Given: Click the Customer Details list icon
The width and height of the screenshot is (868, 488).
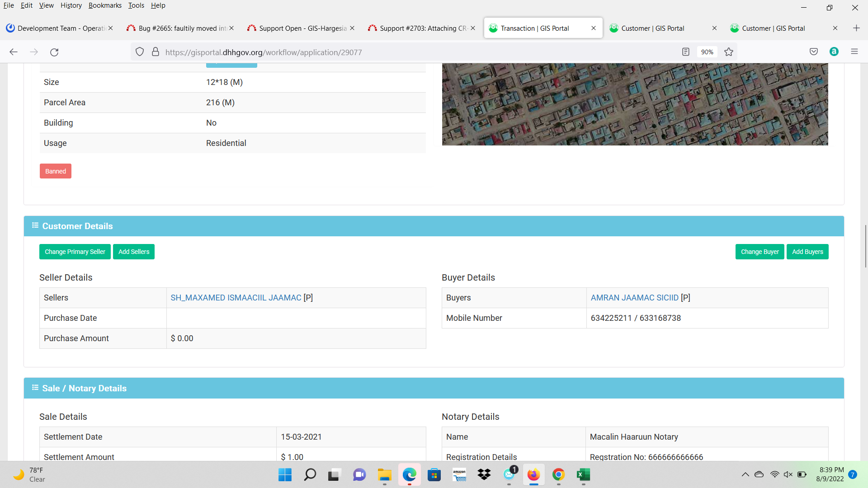Looking at the screenshot, I should pos(35,225).
